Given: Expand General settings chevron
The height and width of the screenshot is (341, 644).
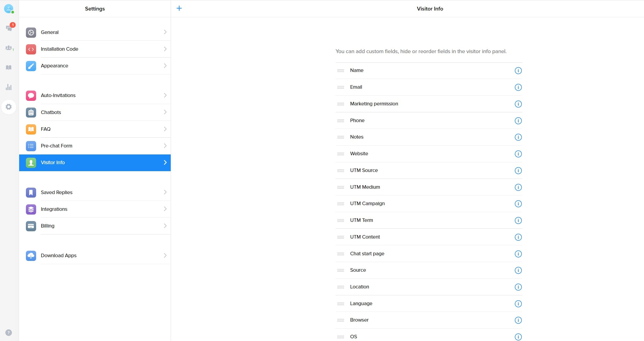Looking at the screenshot, I should [x=165, y=32].
